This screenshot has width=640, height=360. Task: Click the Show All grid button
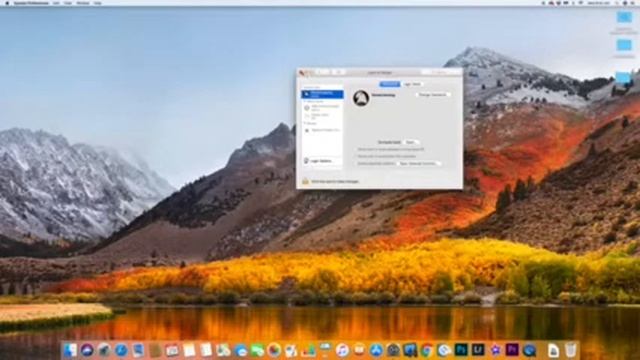pyautogui.click(x=339, y=73)
